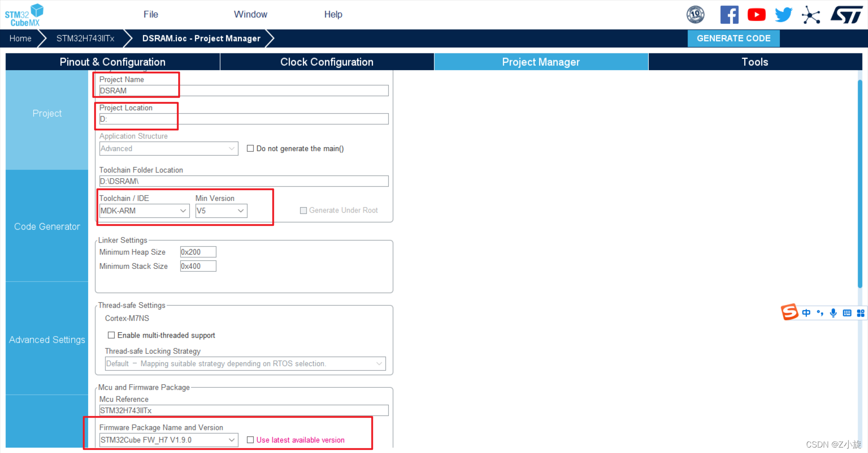Viewport: 868px width, 453px height.
Task: Click the Project Location input field
Action: point(244,119)
